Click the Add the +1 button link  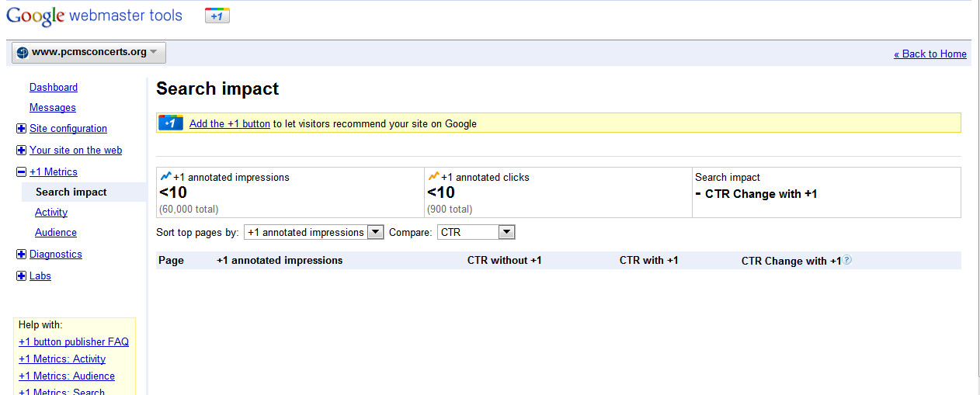coord(230,123)
